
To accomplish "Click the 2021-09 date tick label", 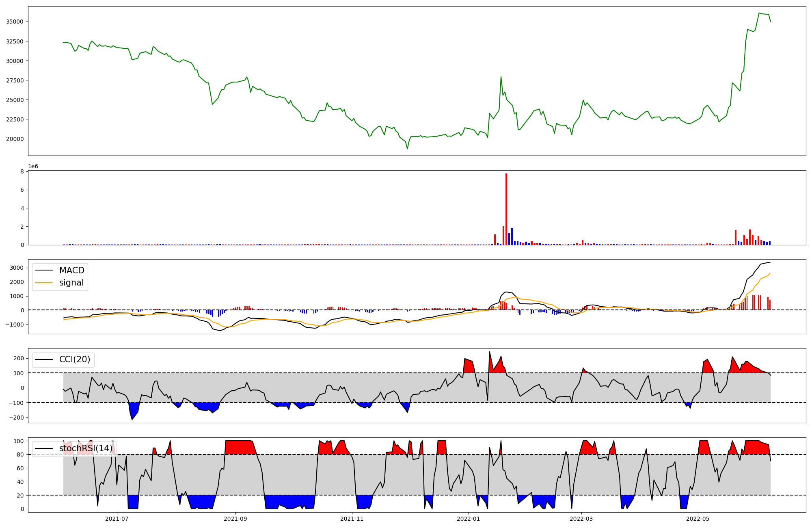I will (x=235, y=519).
